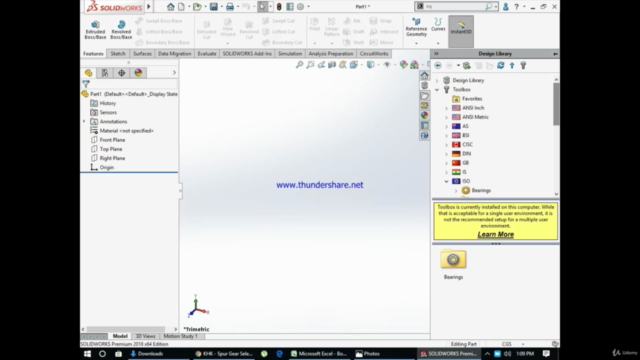Click the Zoom to Fit magnifier icon

pyautogui.click(x=300, y=64)
